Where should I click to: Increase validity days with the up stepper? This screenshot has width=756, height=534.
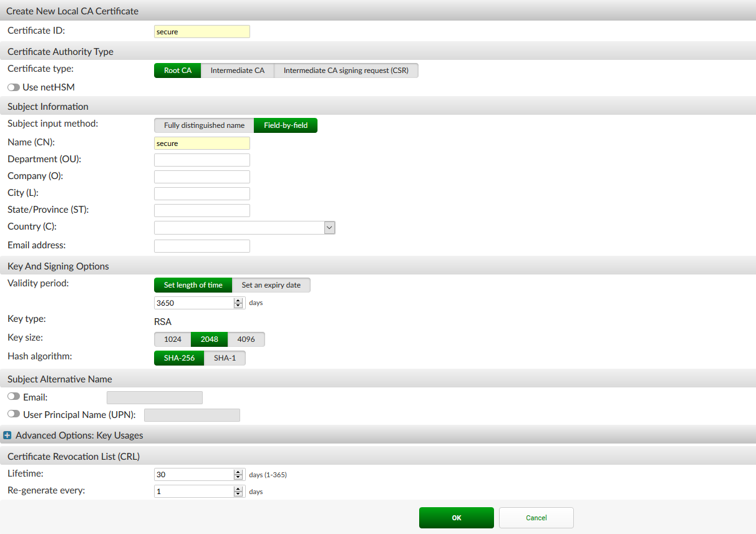(238, 300)
